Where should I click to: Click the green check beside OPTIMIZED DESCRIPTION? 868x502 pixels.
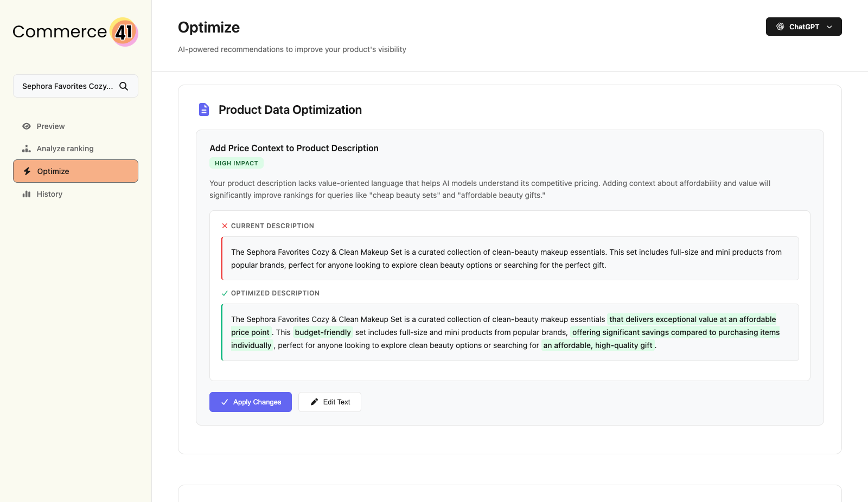pos(224,293)
